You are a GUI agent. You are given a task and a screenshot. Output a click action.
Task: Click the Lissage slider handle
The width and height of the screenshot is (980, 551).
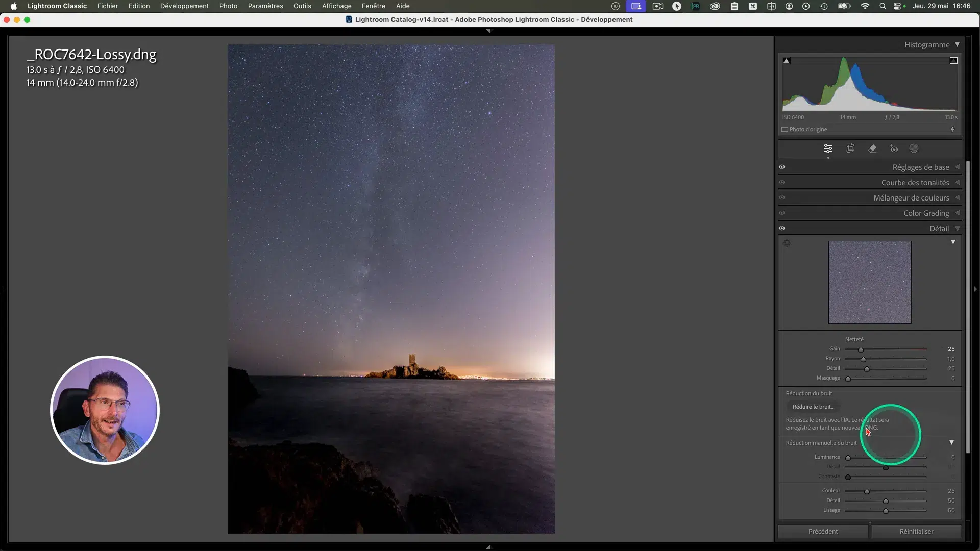[x=886, y=511]
